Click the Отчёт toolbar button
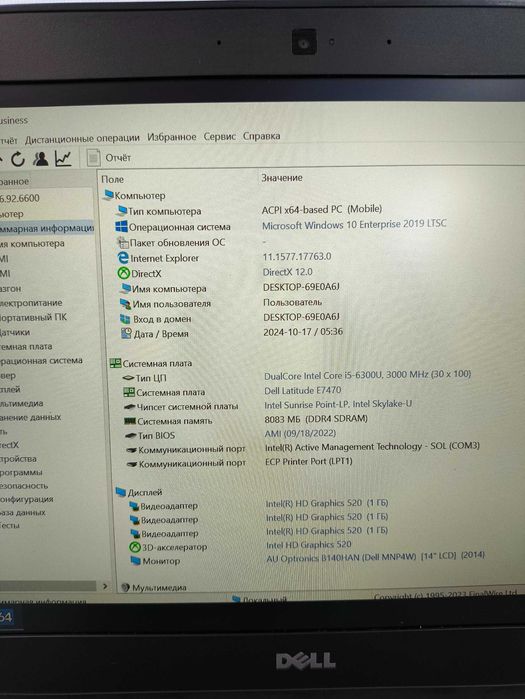This screenshot has height=699, width=525. [x=109, y=158]
